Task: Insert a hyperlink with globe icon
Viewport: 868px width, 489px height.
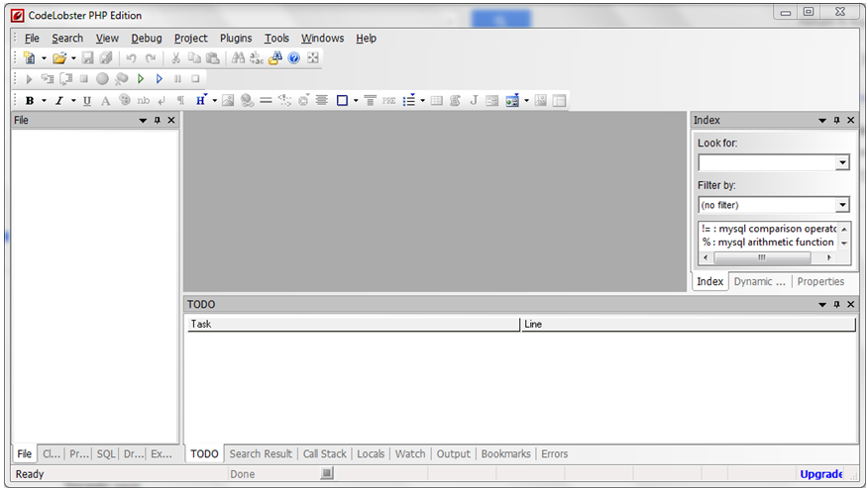Action: (247, 101)
